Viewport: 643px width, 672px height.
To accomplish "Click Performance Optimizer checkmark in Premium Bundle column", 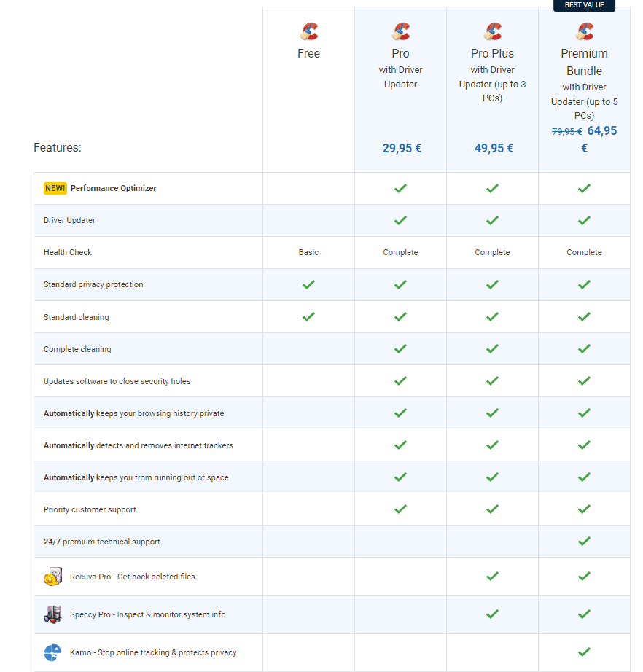I will (x=584, y=188).
